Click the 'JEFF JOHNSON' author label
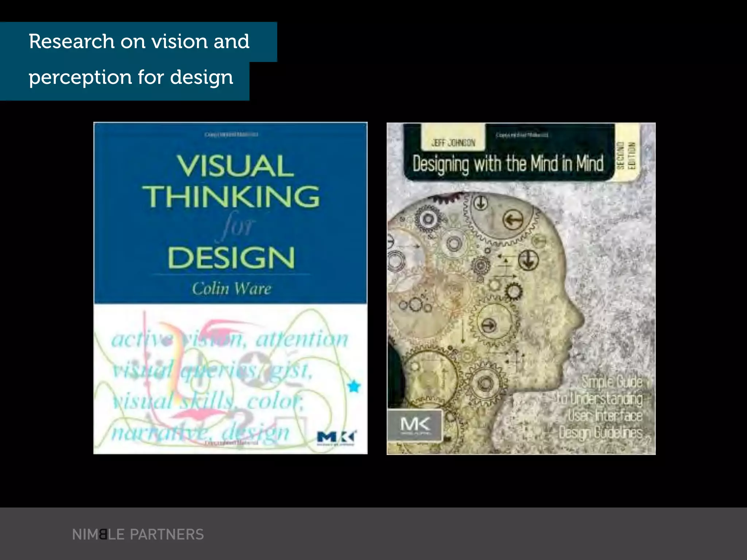The height and width of the screenshot is (560, 747). 453,143
